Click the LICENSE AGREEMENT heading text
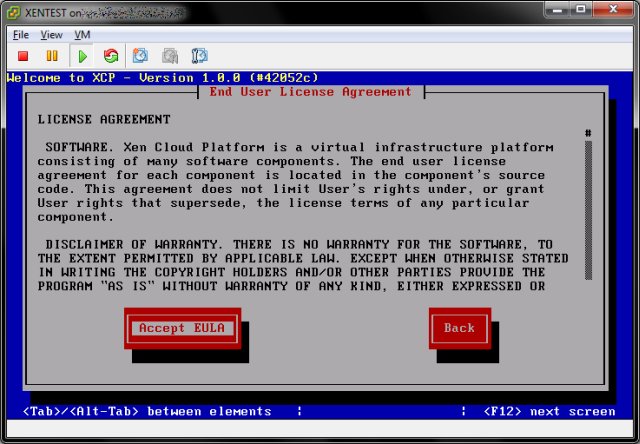The width and height of the screenshot is (640, 444). tap(104, 119)
